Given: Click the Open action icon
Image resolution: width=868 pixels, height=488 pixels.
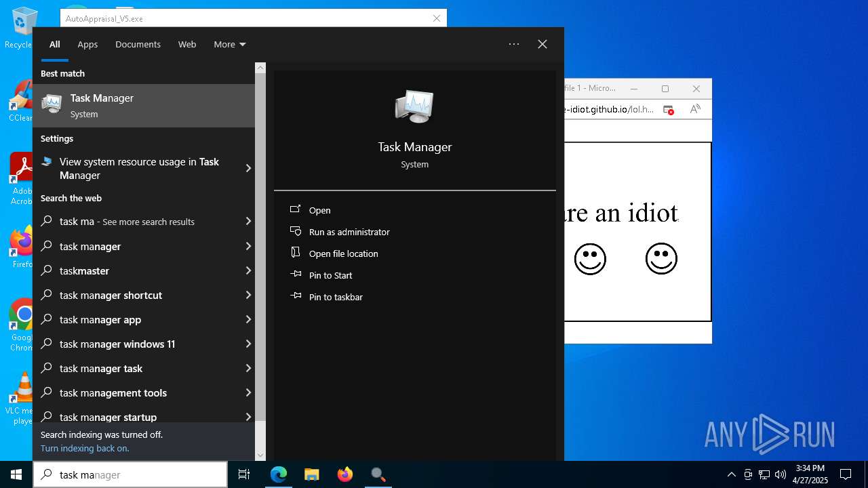Looking at the screenshot, I should point(296,210).
